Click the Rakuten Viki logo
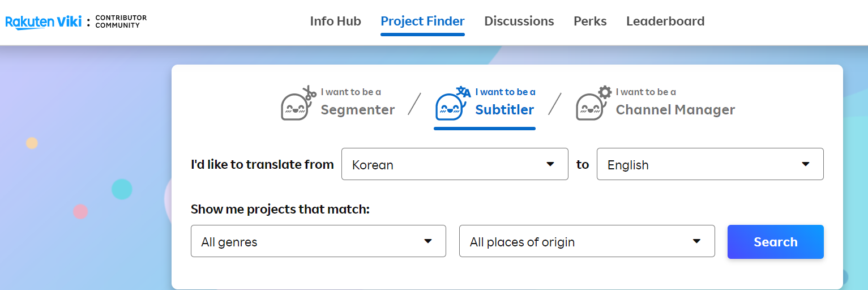The image size is (868, 290). 43,22
